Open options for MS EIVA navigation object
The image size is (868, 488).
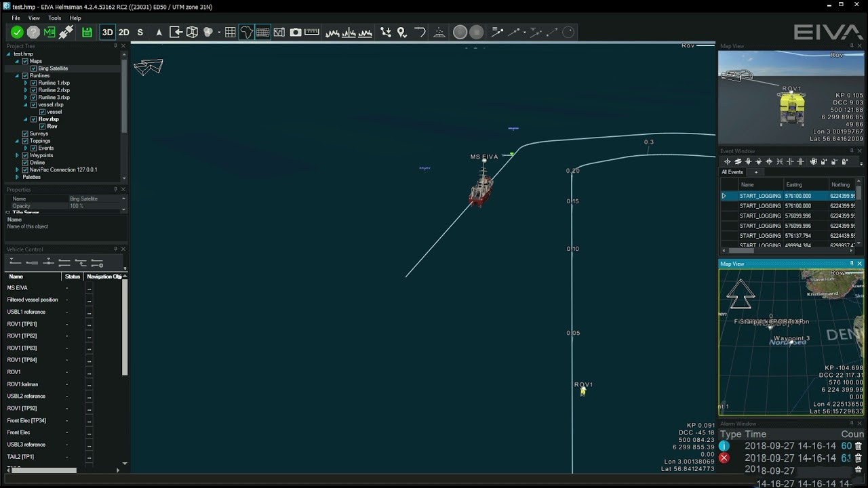pyautogui.click(x=89, y=288)
